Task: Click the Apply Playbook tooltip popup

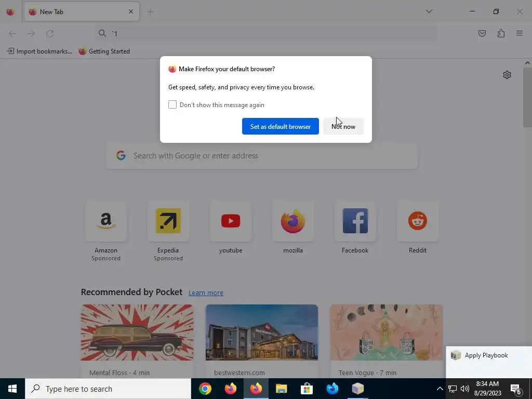Action: (488, 362)
